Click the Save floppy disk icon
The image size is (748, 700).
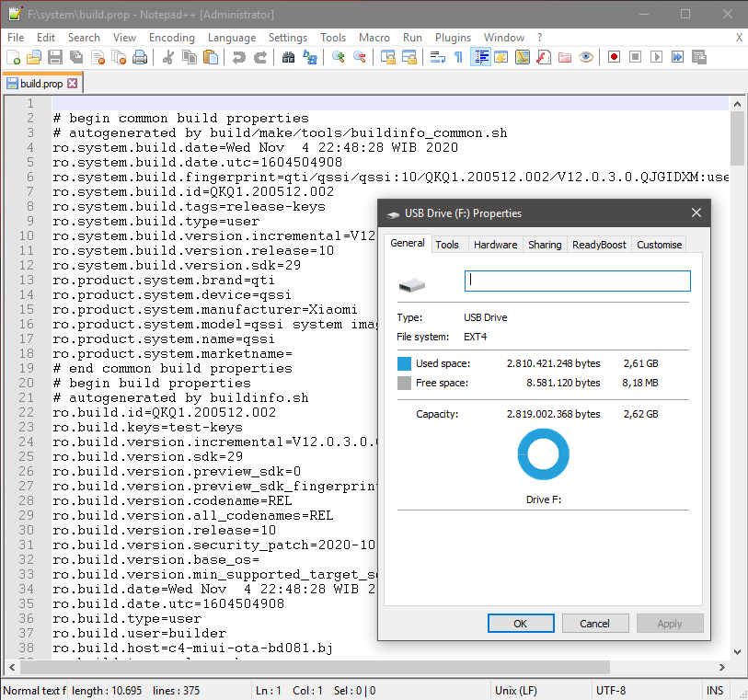click(55, 57)
